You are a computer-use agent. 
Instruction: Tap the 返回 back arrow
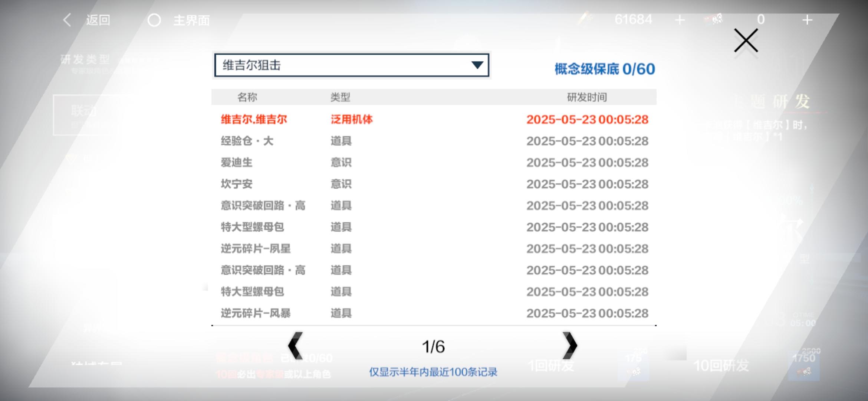point(67,20)
